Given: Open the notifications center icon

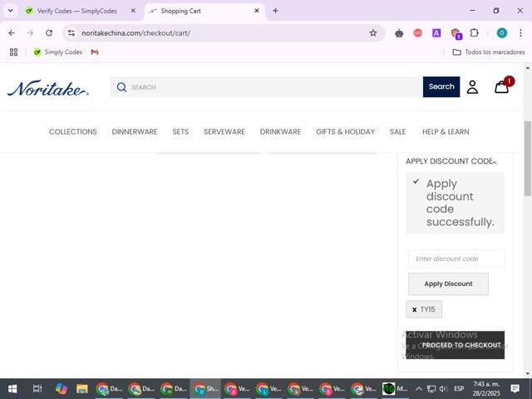Looking at the screenshot, I should 515,389.
